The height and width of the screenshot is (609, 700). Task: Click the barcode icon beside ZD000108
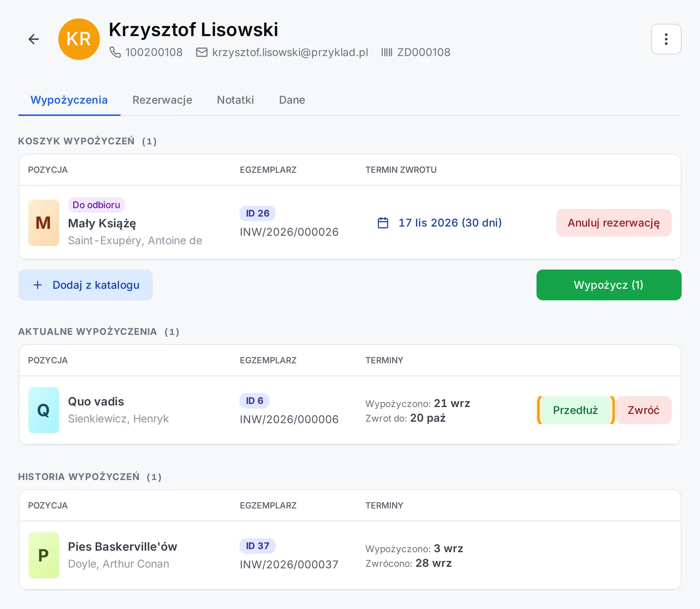[x=387, y=52]
